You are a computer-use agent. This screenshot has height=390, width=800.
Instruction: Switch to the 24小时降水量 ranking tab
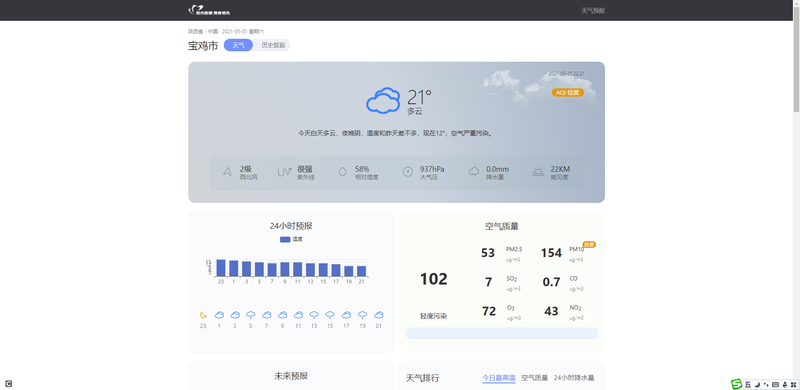click(574, 378)
